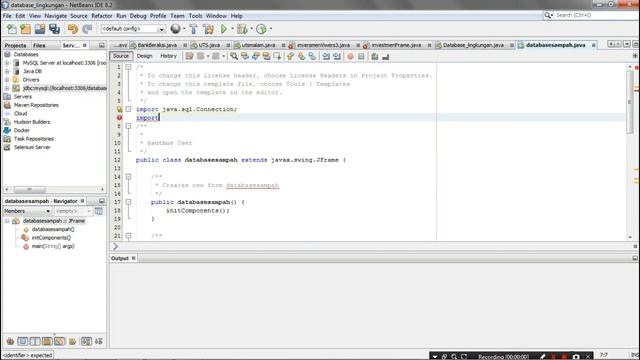Toggle Show Inner Classes filter in Navigator
Screen dimensions: 640x360
pyautogui.click(x=60, y=341)
